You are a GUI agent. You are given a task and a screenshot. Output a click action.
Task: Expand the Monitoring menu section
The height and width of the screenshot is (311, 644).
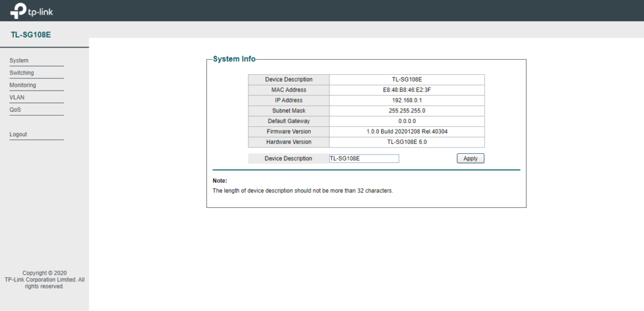(x=23, y=85)
